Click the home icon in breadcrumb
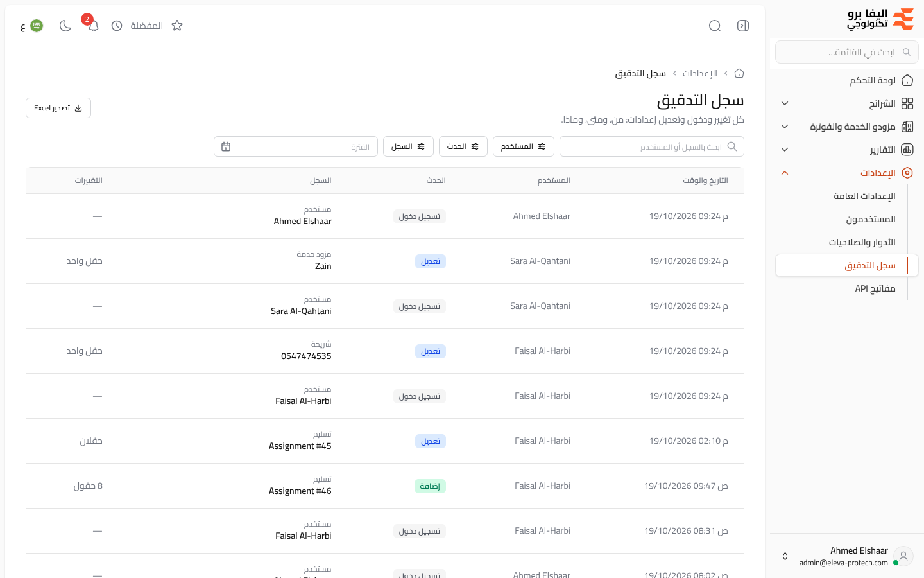 tap(739, 73)
